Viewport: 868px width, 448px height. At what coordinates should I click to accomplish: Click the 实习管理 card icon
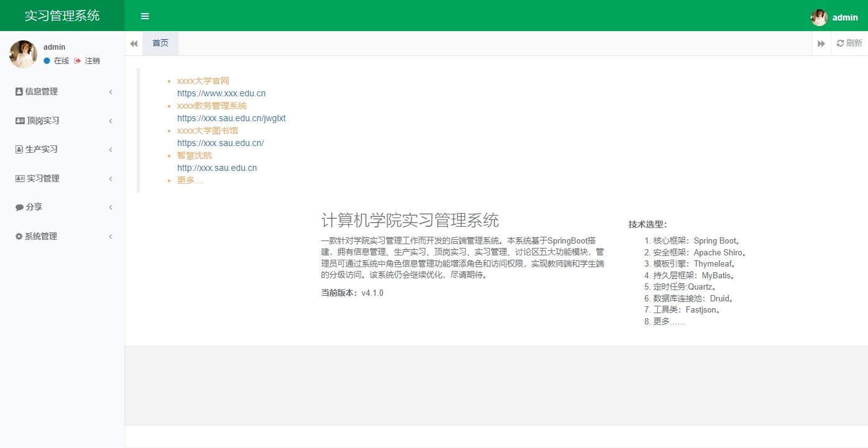click(20, 178)
